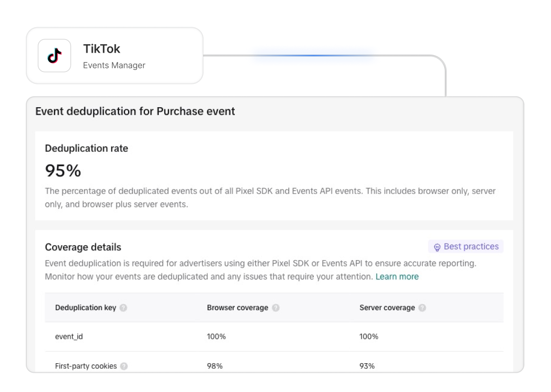Image resolution: width=551 pixels, height=392 pixels.
Task: Click the Deduplication key help icon
Action: pyautogui.click(x=123, y=308)
